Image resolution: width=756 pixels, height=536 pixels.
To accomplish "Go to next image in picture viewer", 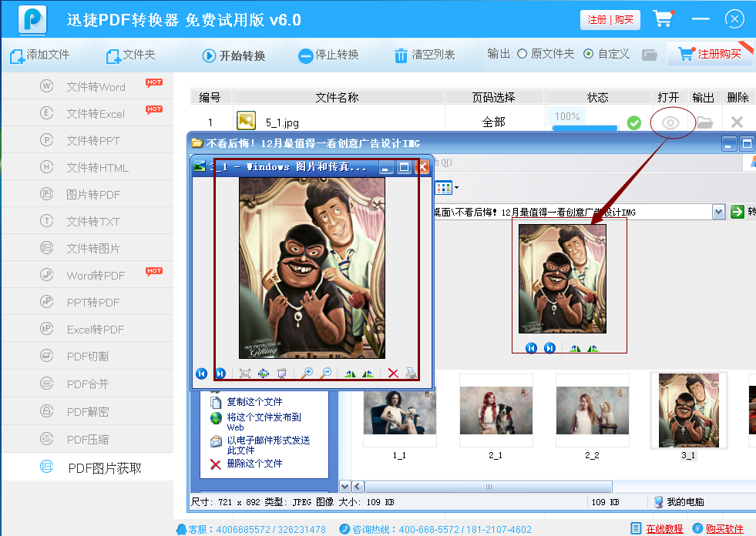I will pos(220,374).
